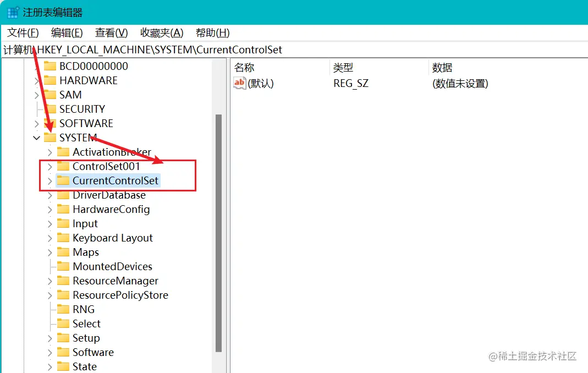The image size is (588, 373).
Task: Expand the Software subkey under SYSTEM
Action: coord(50,352)
